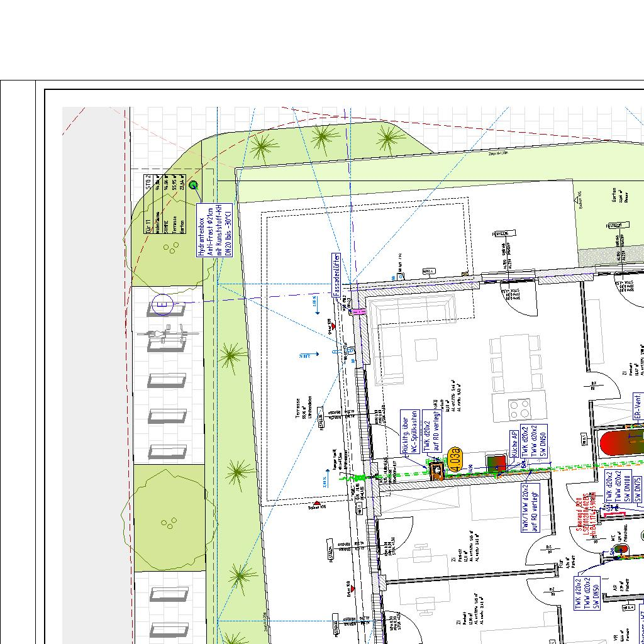Screen dimensions: 644x644
Task: Select the SW DN75 pipe label
Action: pos(637,488)
